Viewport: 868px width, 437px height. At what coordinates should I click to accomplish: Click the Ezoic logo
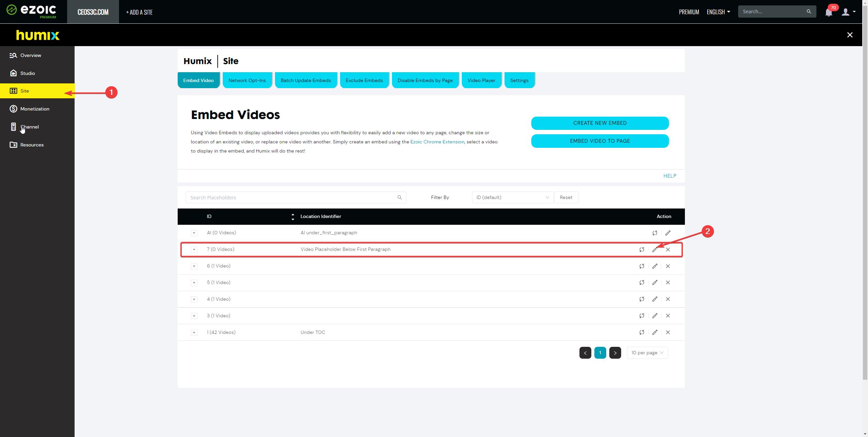[x=31, y=11]
